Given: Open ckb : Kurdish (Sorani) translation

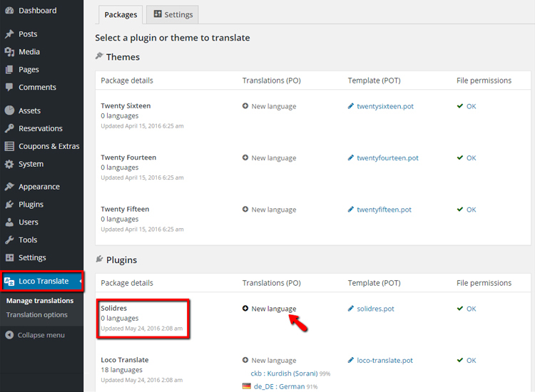Looking at the screenshot, I should coord(284,373).
